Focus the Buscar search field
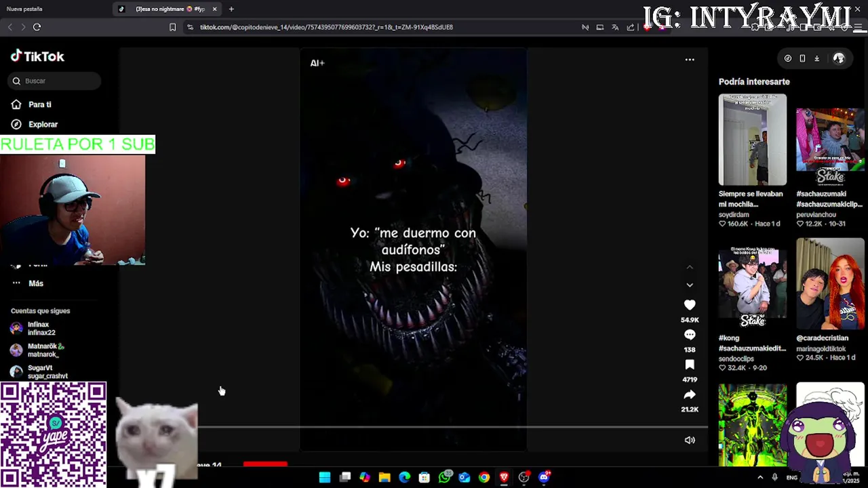Image resolution: width=868 pixels, height=488 pixels. (54, 81)
